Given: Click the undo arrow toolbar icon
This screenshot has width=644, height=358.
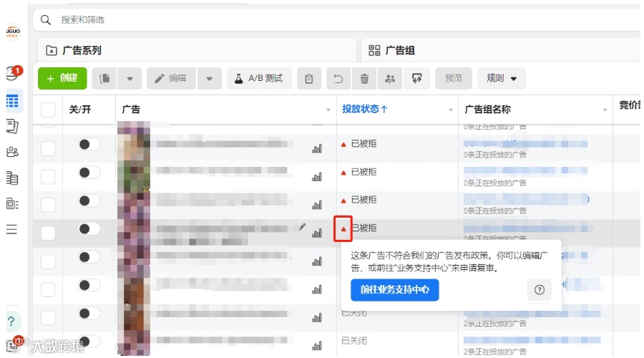Looking at the screenshot, I should click(338, 79).
